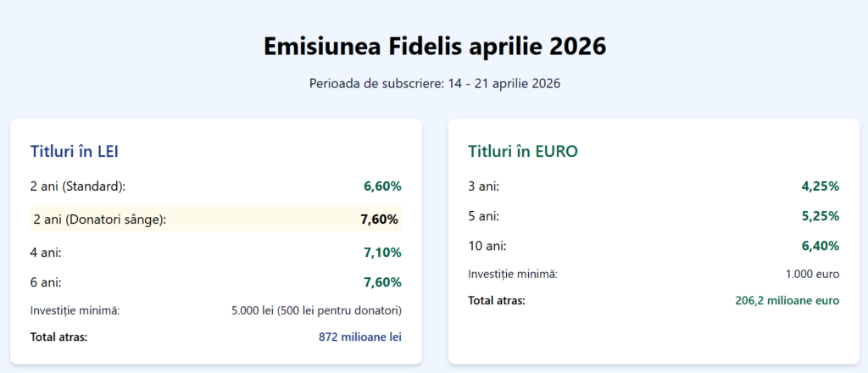
Task: Click the 7,10% interest rate value
Action: (381, 252)
